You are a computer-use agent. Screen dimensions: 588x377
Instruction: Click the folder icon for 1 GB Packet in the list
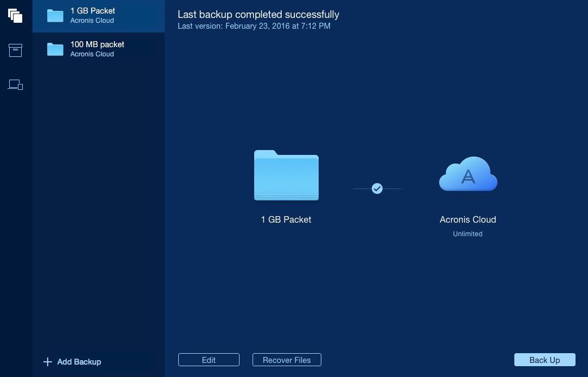pos(55,16)
